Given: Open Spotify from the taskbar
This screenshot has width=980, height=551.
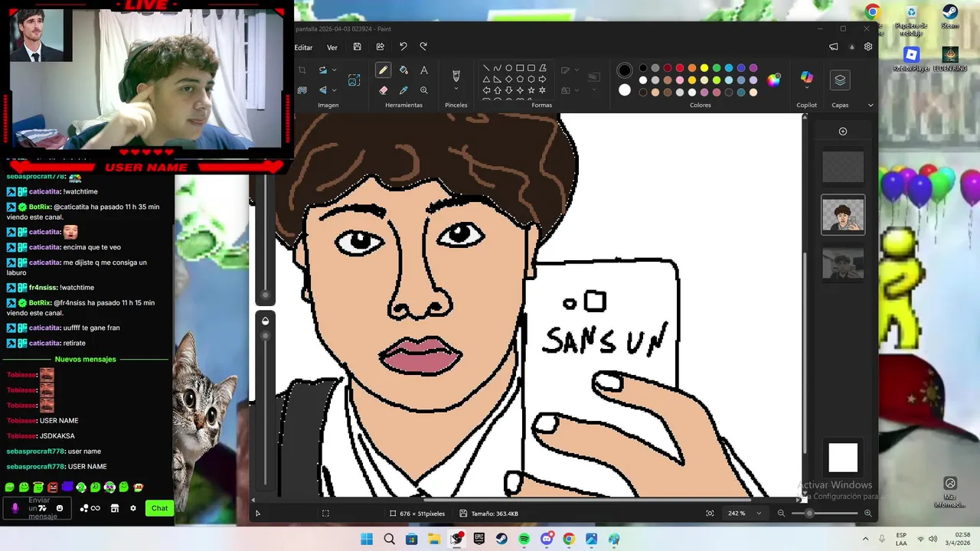Looking at the screenshot, I should 524,540.
